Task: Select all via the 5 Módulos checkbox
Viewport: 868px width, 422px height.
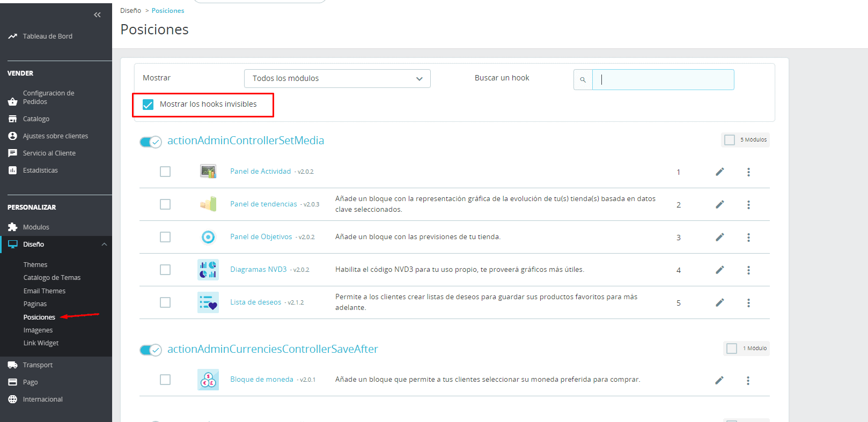Action: (730, 140)
